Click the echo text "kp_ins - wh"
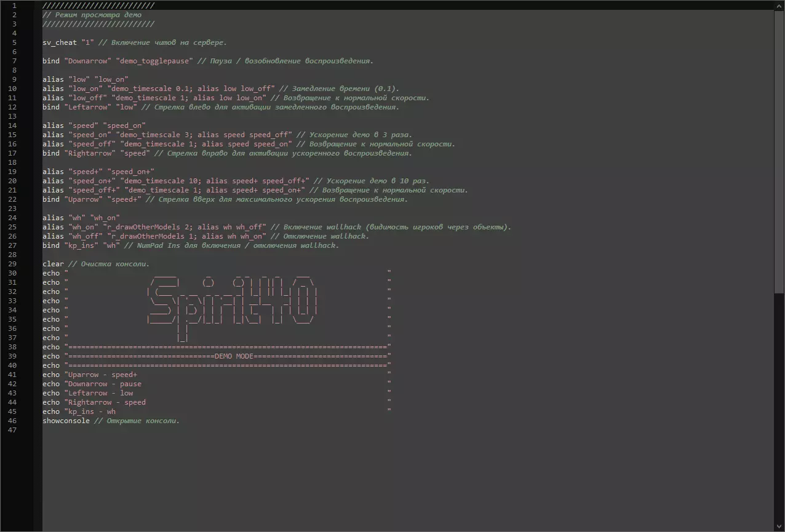 coord(92,411)
